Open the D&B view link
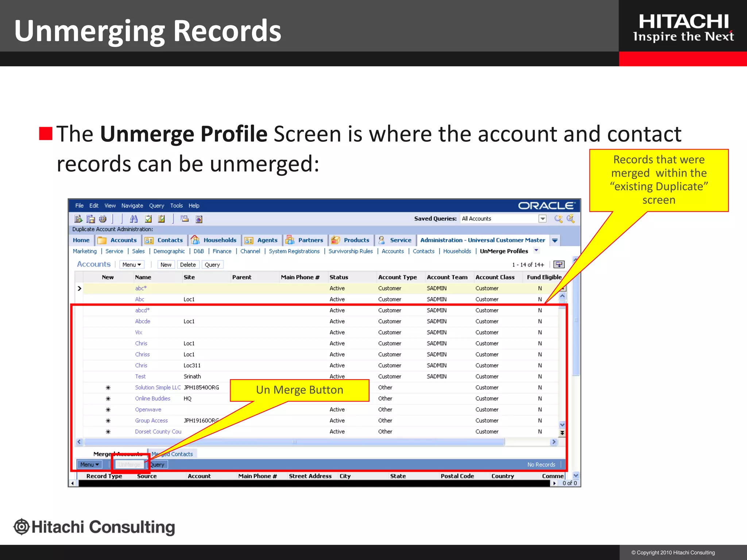The image size is (747, 560). coord(199,251)
